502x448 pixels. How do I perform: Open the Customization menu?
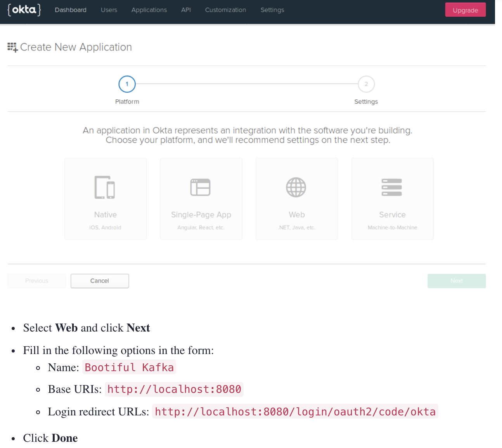(225, 10)
